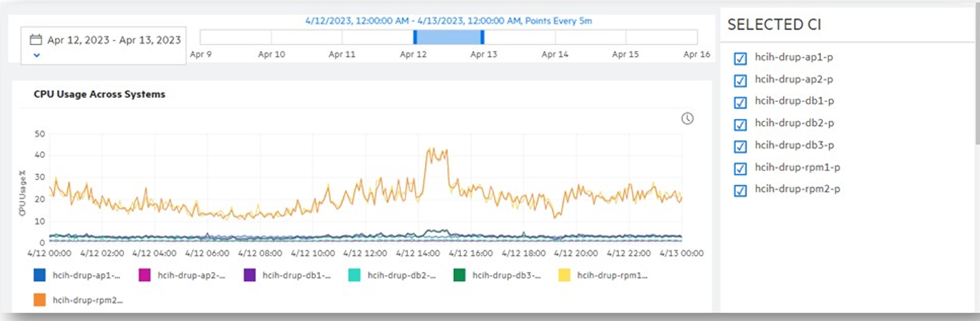Click the calendar icon in date picker

pos(36,40)
